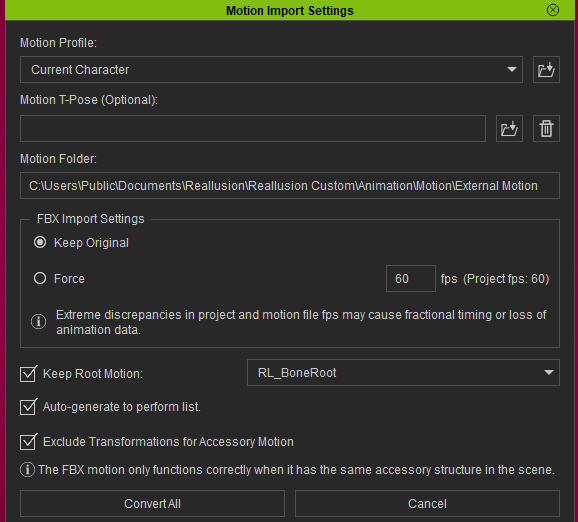
Task: Click the 'Motion Import Settings' title bar
Action: coord(290,10)
